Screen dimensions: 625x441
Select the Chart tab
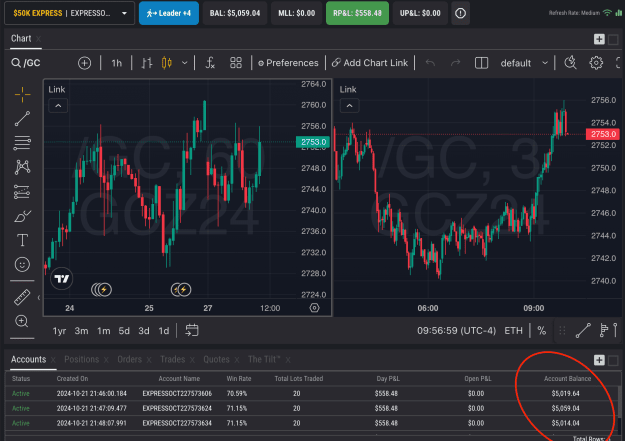(21, 39)
